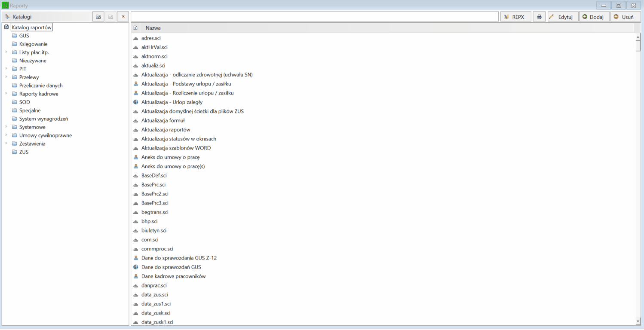
Task: Click the person icon beside Dane kadrowe pracowników
Action: tap(136, 276)
